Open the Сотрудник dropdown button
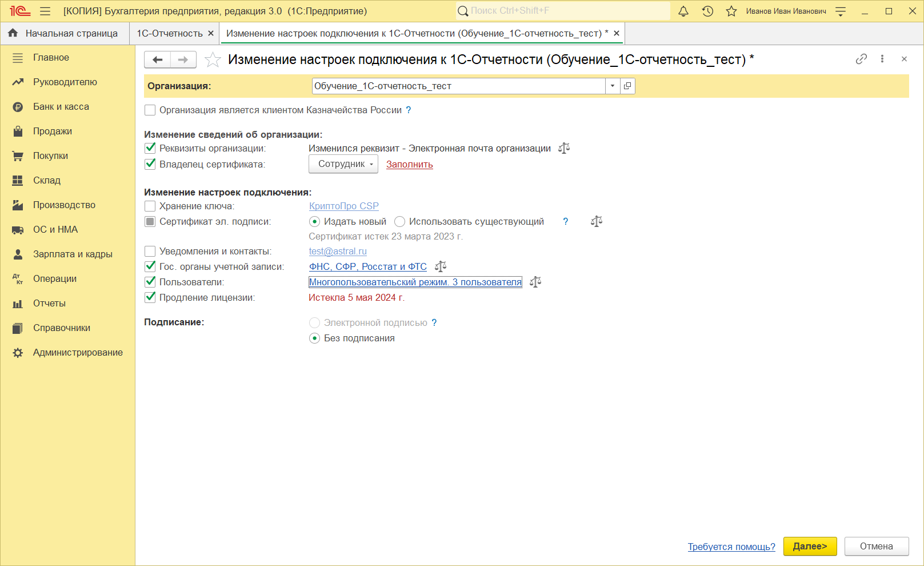 [x=343, y=164]
